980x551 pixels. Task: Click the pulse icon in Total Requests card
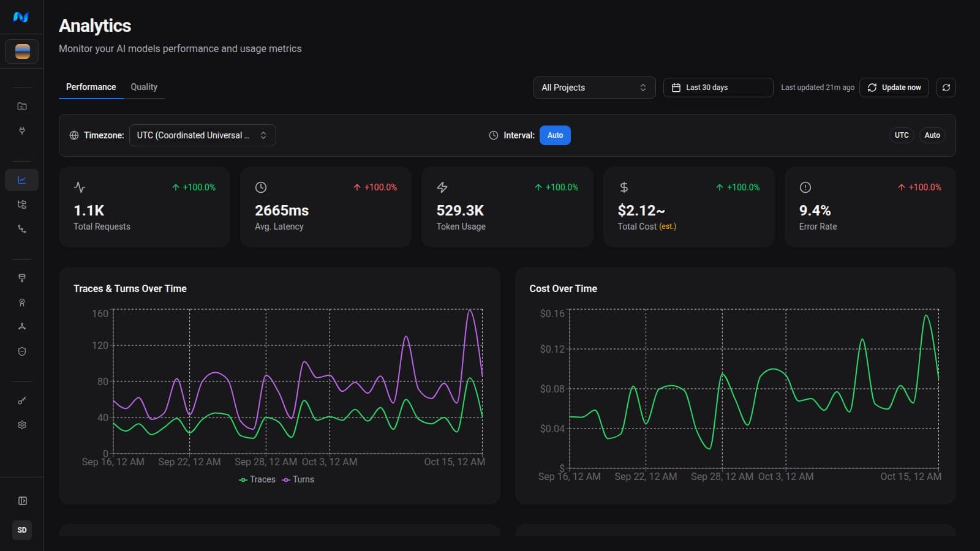[80, 187]
